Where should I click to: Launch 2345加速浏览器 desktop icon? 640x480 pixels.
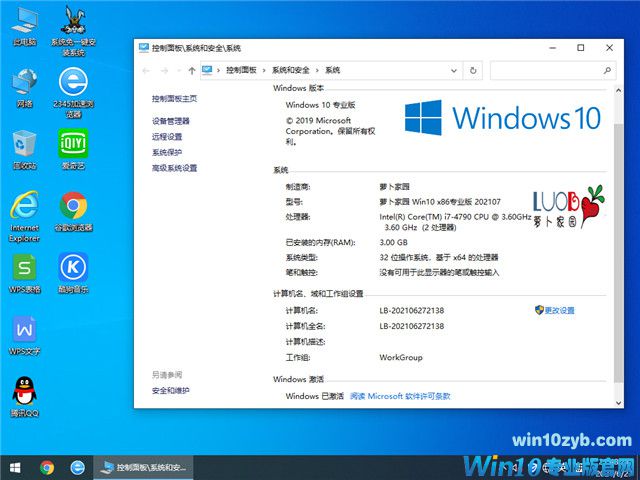[73, 93]
